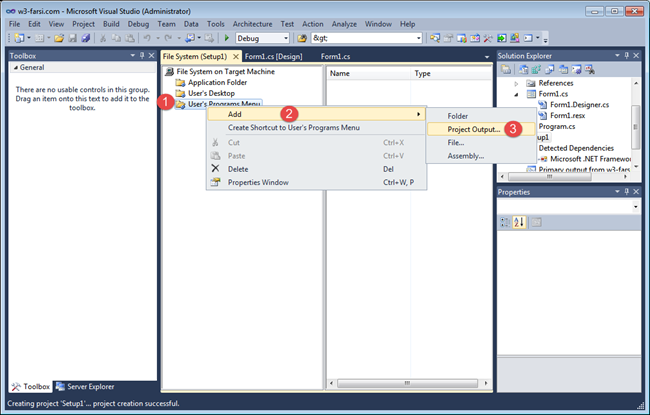Click the Cut icon in main toolbar
Viewport: 650px width, 415px height.
click(x=103, y=38)
